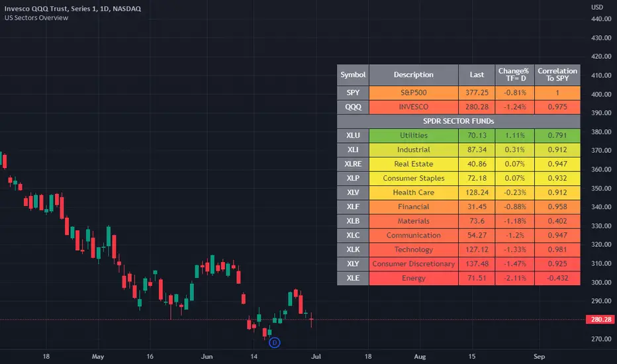Viewport: 617px width, 364px height.
Task: Click Financial change value -0.88%
Action: coord(514,206)
